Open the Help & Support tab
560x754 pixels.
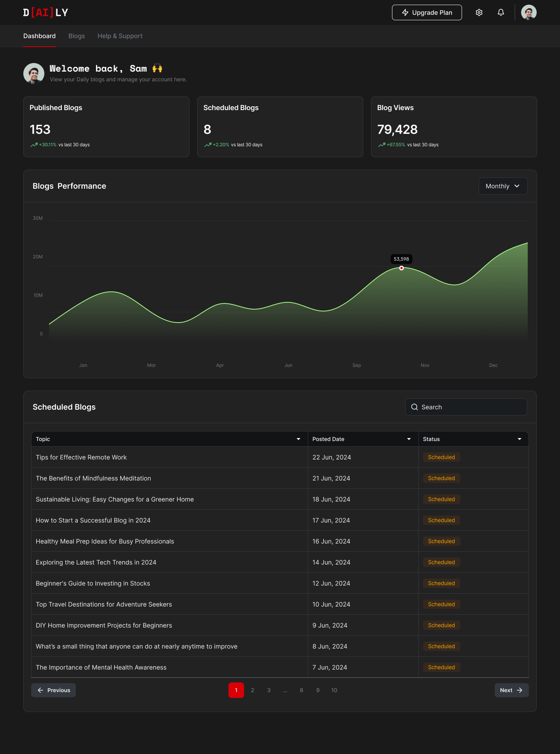point(120,36)
